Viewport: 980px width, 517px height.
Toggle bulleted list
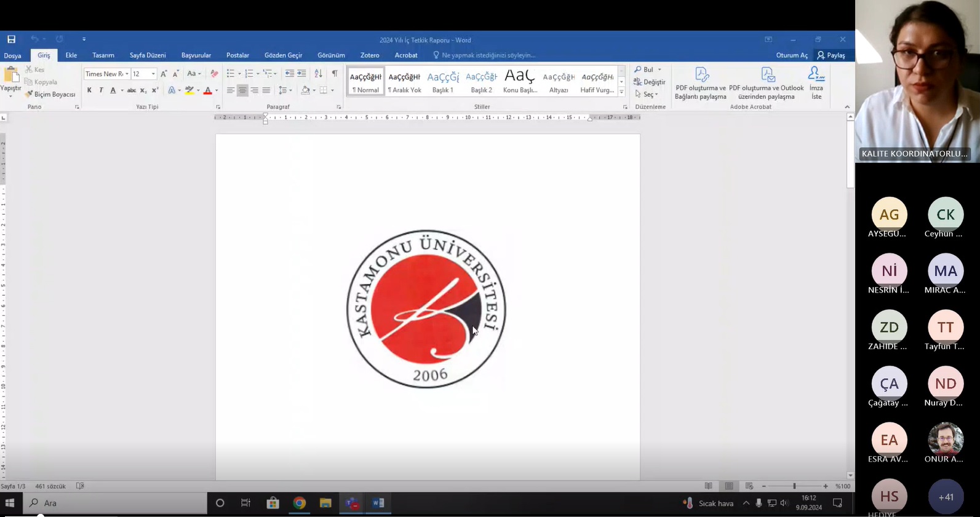[231, 74]
